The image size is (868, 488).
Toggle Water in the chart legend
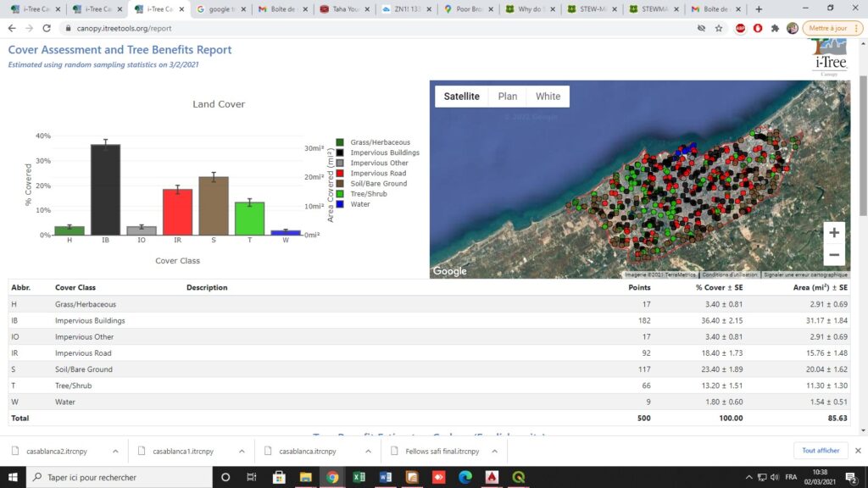coord(353,204)
